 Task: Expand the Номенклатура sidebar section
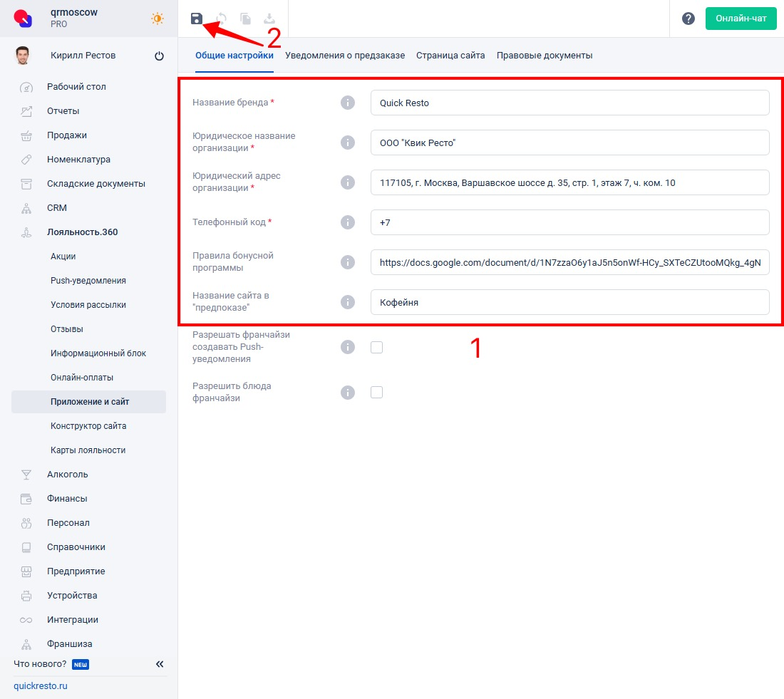pyautogui.click(x=78, y=160)
